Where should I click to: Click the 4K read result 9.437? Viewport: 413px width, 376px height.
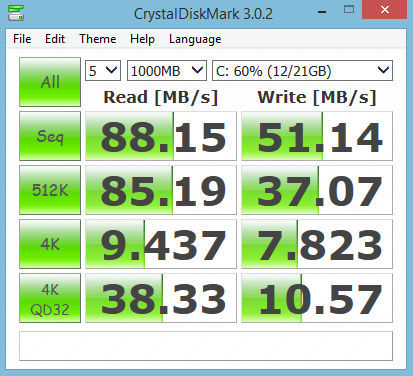click(161, 244)
